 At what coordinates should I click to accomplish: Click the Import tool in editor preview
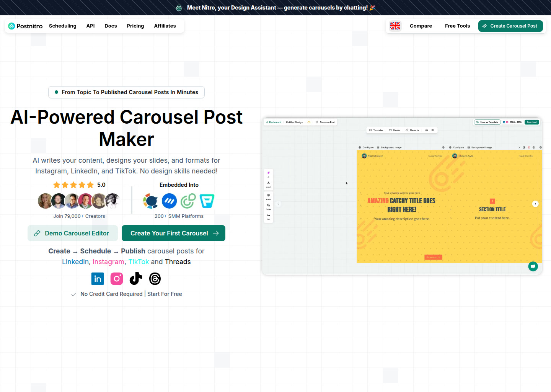click(x=268, y=185)
